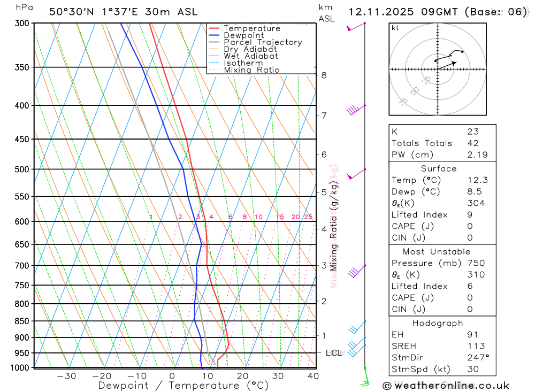This screenshot has width=535, height=392.
Task: Click the '1000' pressure level label
Action: [20, 368]
